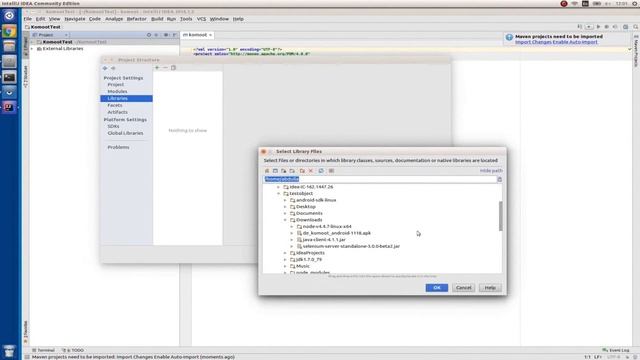Expand the IdeaProjects folder node
Image resolution: width=640 pixels, height=360 pixels.
click(x=285, y=253)
